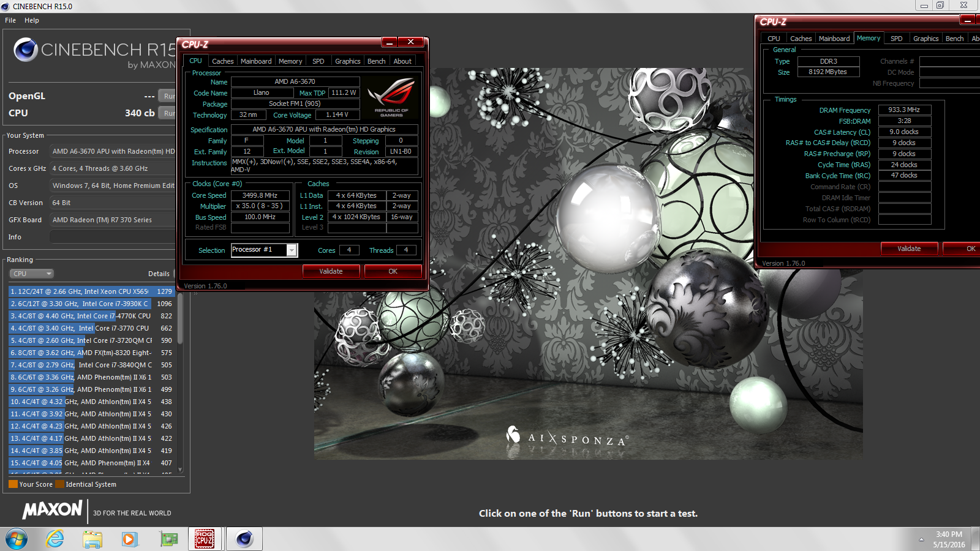The width and height of the screenshot is (980, 551).
Task: Select the Core i7-4770K ranking entry 822
Action: [x=92, y=316]
